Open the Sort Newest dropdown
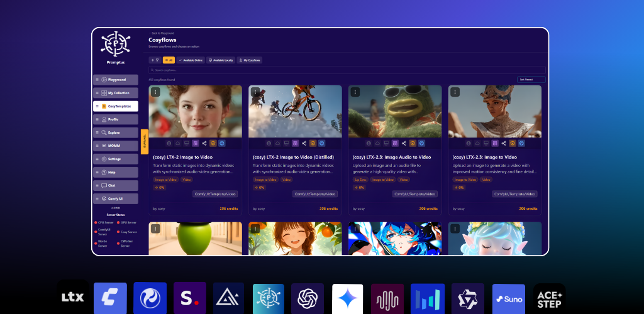 point(531,80)
